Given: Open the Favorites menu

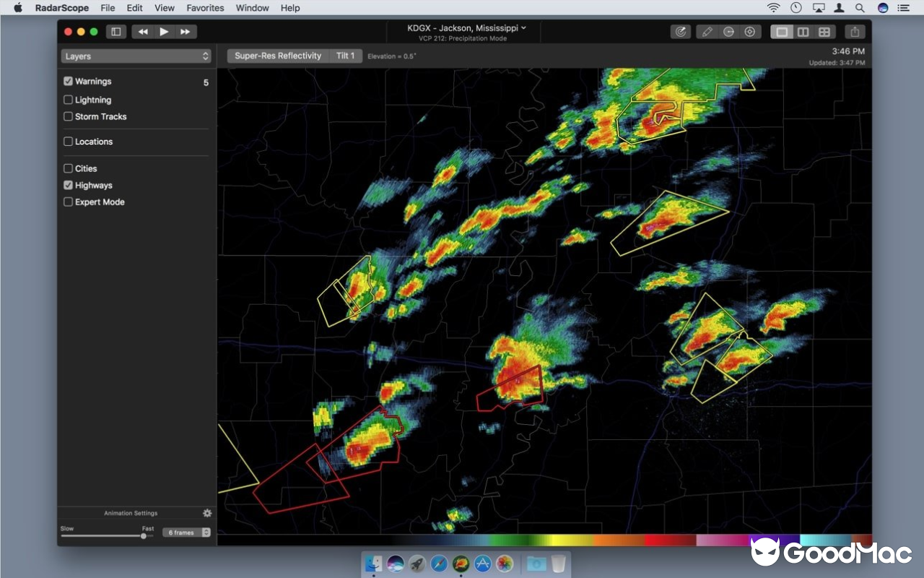Looking at the screenshot, I should click(205, 8).
